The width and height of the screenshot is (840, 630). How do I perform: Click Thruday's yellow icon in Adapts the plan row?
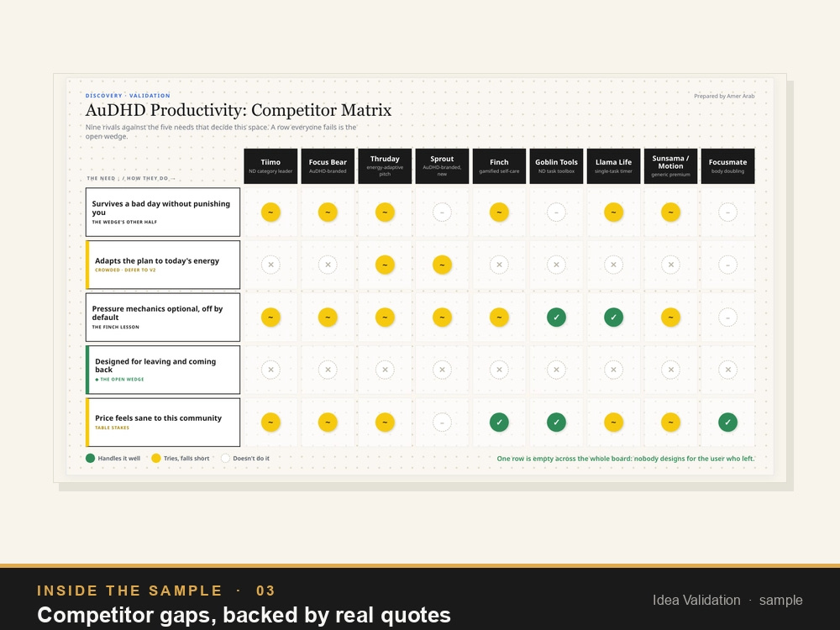pos(385,265)
